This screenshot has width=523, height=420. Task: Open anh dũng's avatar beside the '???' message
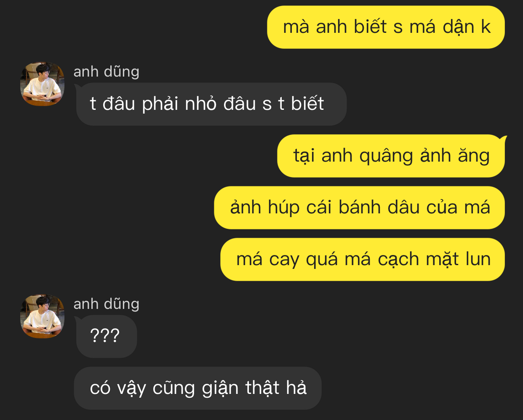[x=42, y=316]
